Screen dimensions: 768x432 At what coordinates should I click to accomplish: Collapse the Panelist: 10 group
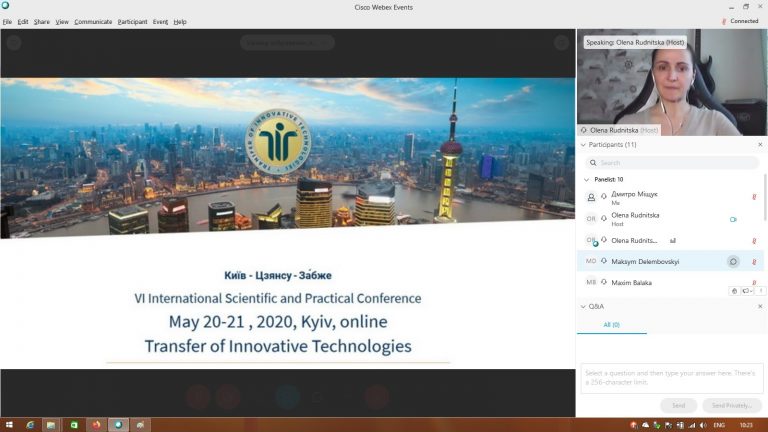(584, 179)
